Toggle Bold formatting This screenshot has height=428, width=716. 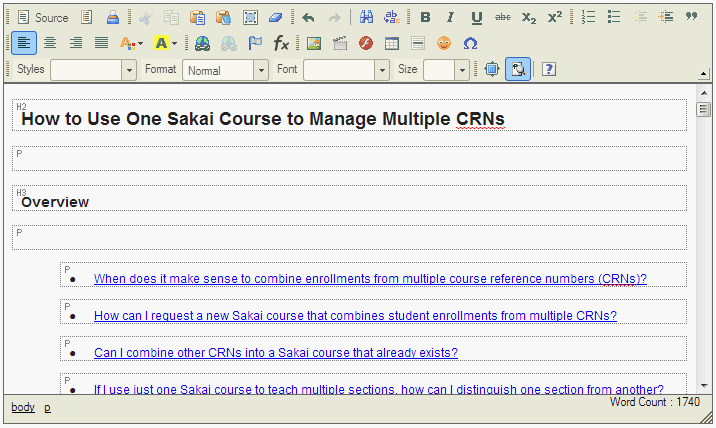(x=425, y=18)
